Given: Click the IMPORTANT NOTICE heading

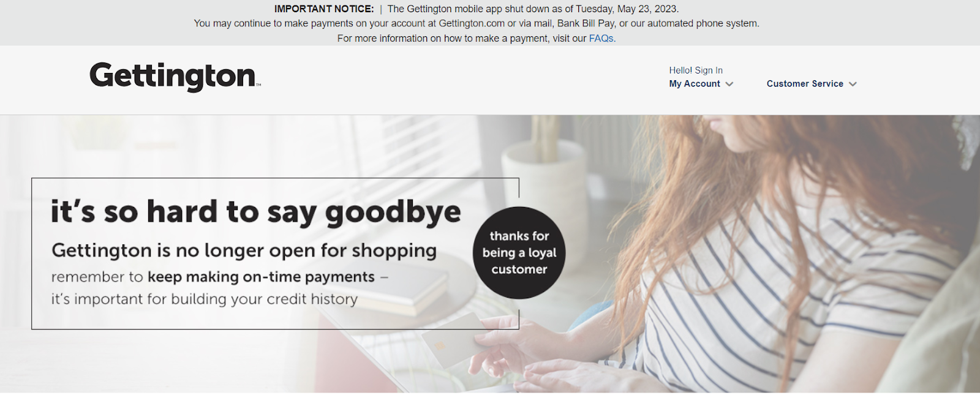Looking at the screenshot, I should click(324, 9).
